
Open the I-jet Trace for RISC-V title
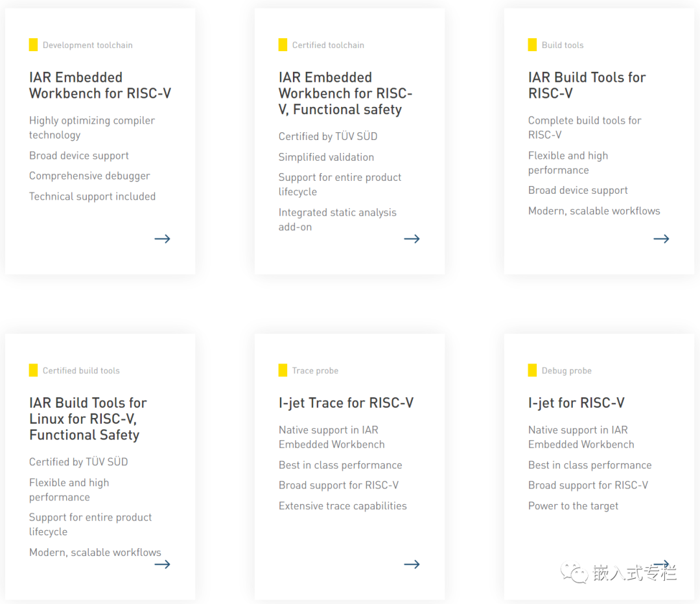tap(346, 402)
